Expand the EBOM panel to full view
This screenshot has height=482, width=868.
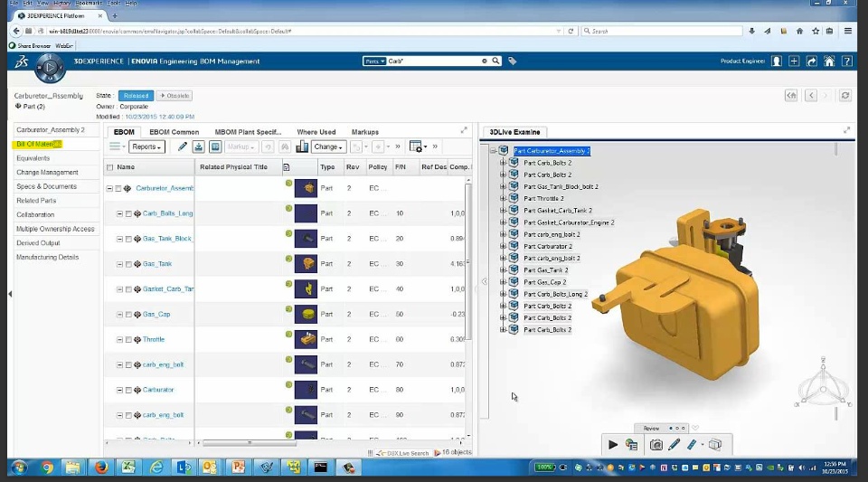pyautogui.click(x=464, y=130)
